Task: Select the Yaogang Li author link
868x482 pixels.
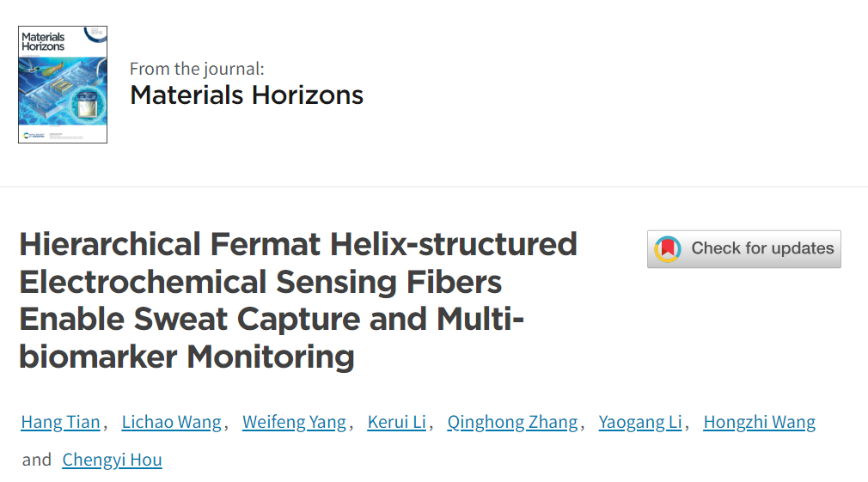Action: point(640,422)
